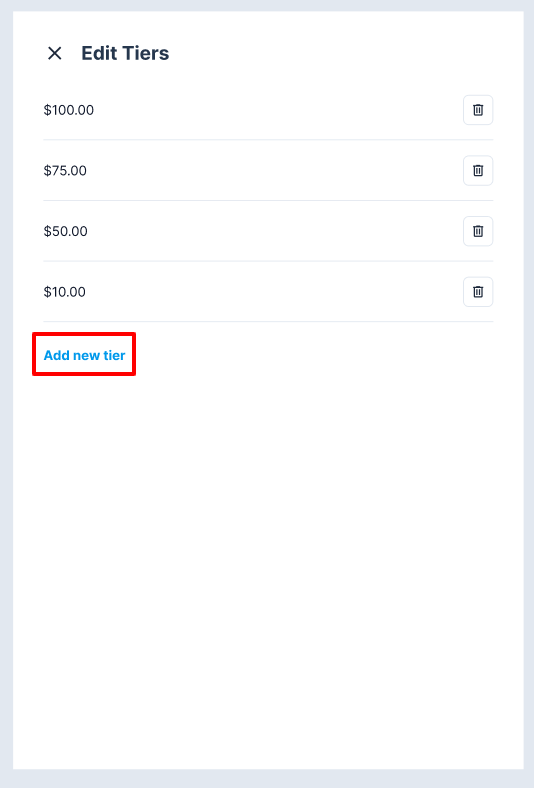
Task: Select the $50.00 amount text
Action: tap(66, 231)
